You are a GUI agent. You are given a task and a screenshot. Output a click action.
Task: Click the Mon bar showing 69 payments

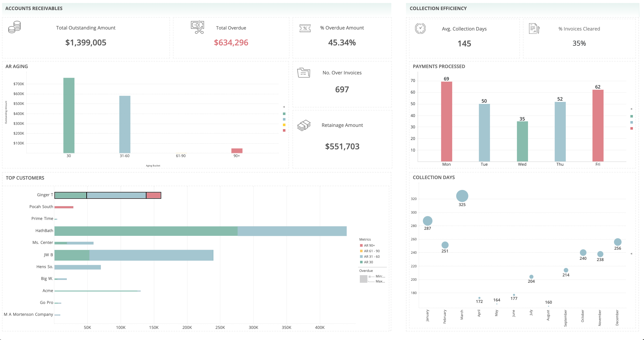tap(447, 121)
